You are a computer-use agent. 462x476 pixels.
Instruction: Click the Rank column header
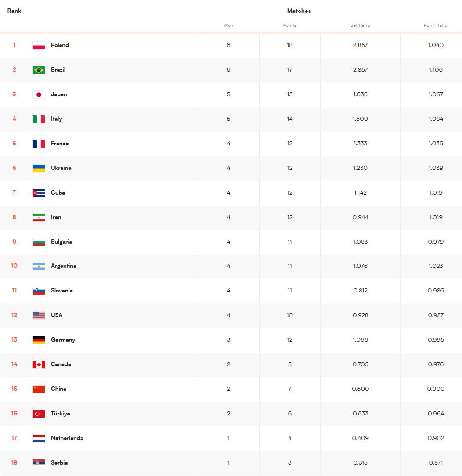point(14,11)
